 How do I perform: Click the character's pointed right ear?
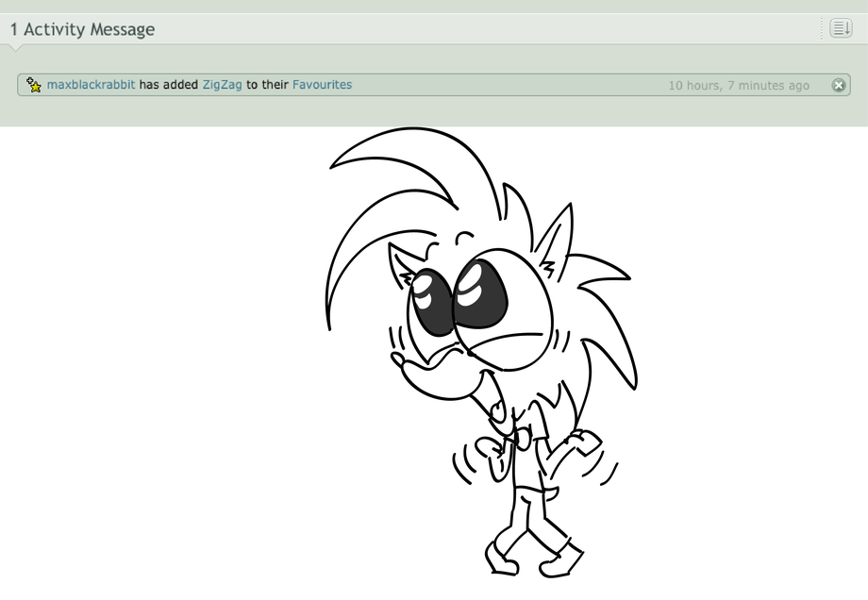pos(559,238)
